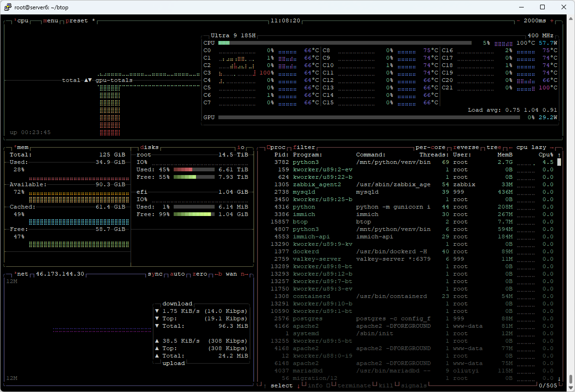Click the plus to increase 2000ms update interval
The width and height of the screenshot is (575, 392).
[x=552, y=21]
